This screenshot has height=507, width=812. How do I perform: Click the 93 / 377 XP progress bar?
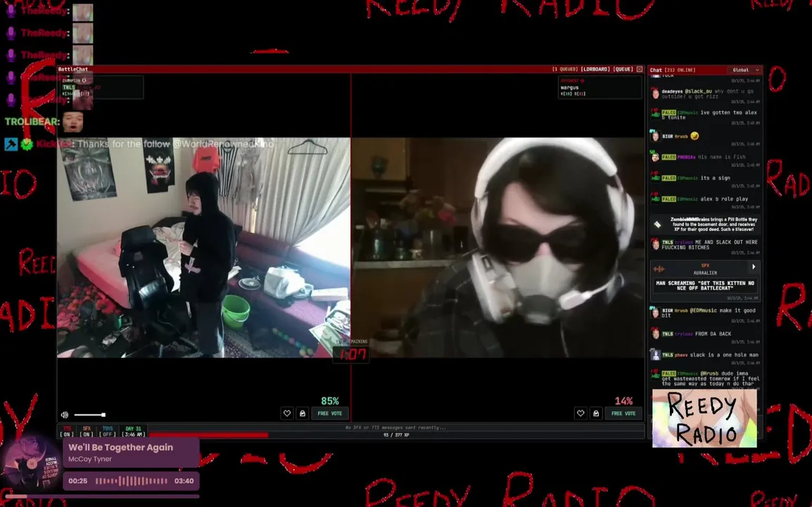tap(396, 435)
